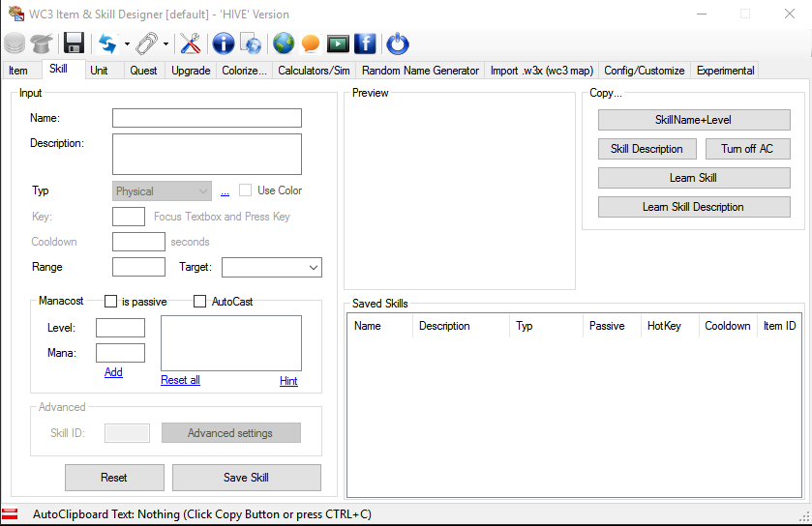Click the paperclip attachment icon
This screenshot has width=812, height=526.
click(146, 44)
